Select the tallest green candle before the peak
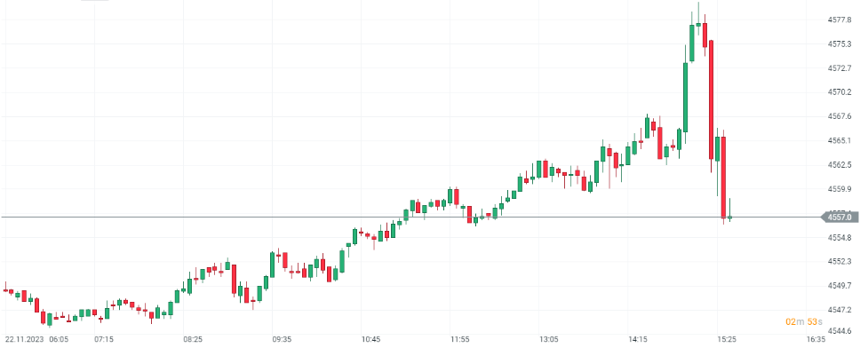The width and height of the screenshot is (868, 356). 686,96
